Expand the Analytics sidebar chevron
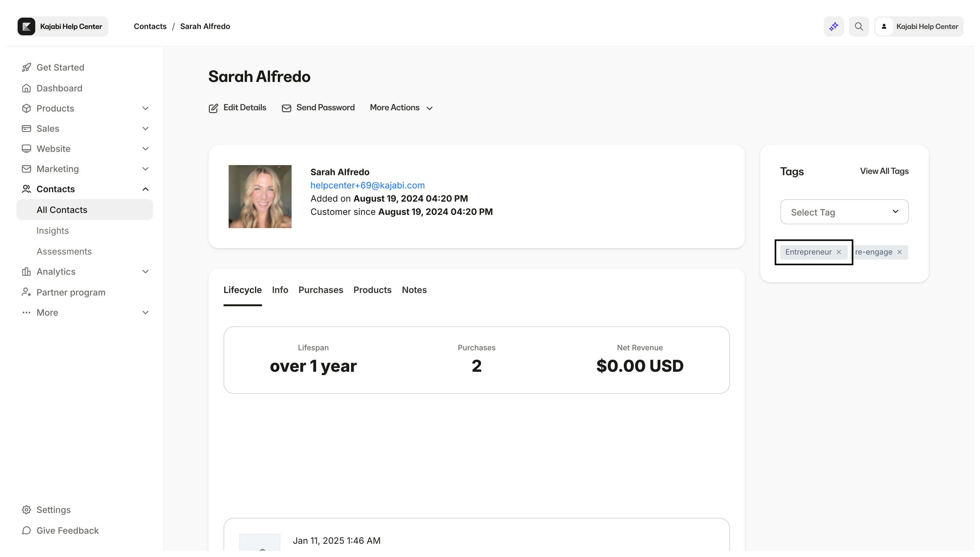The image size is (980, 557). [145, 272]
